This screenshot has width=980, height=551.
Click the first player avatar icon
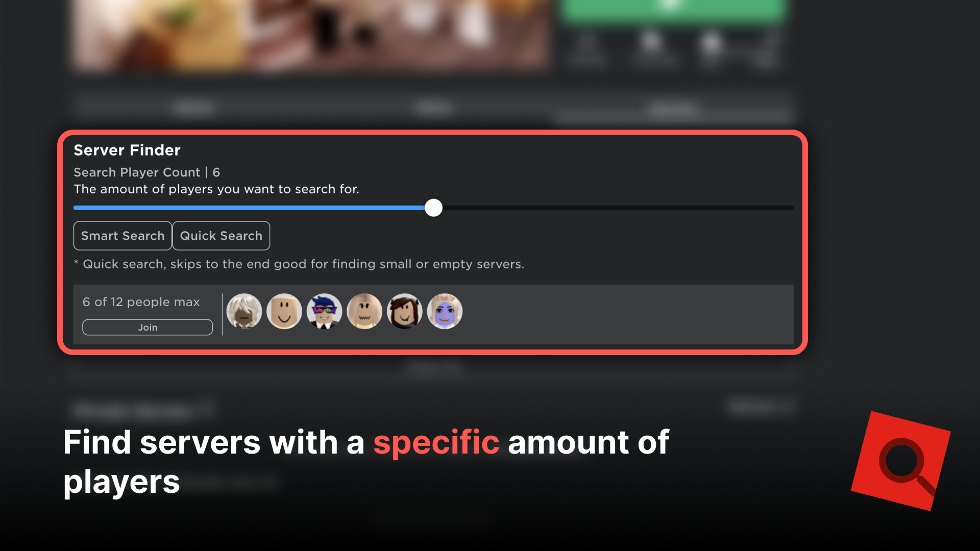pos(243,312)
